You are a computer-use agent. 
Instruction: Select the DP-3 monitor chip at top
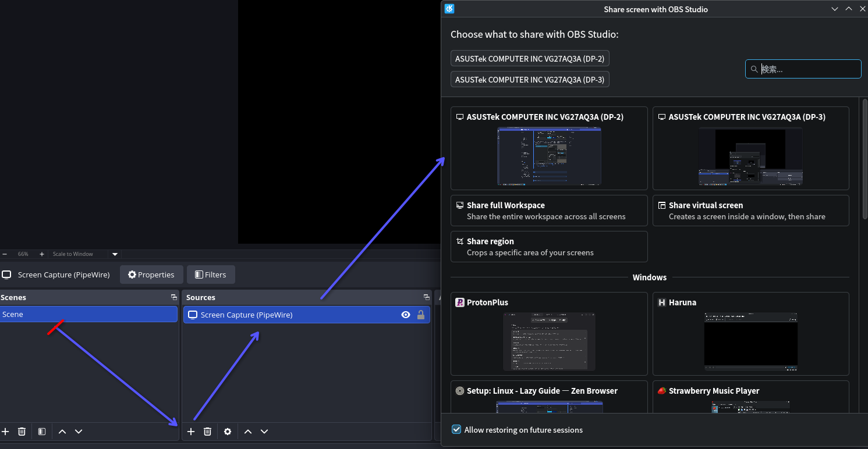point(530,80)
